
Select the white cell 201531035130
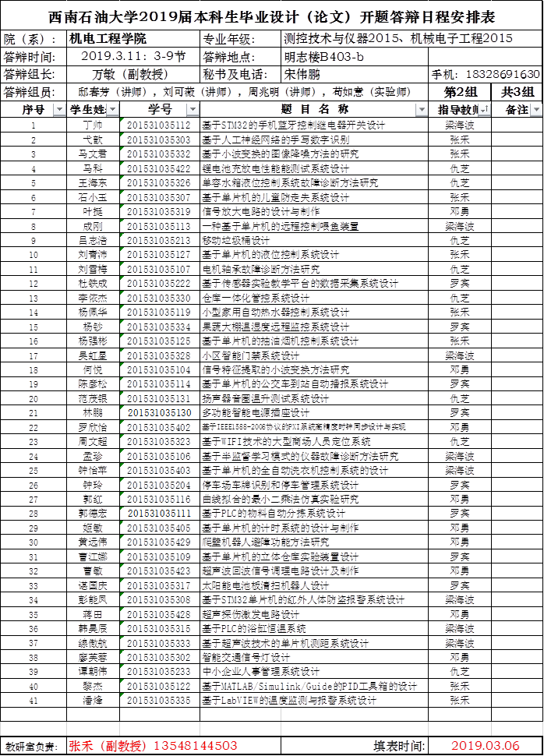point(159,412)
